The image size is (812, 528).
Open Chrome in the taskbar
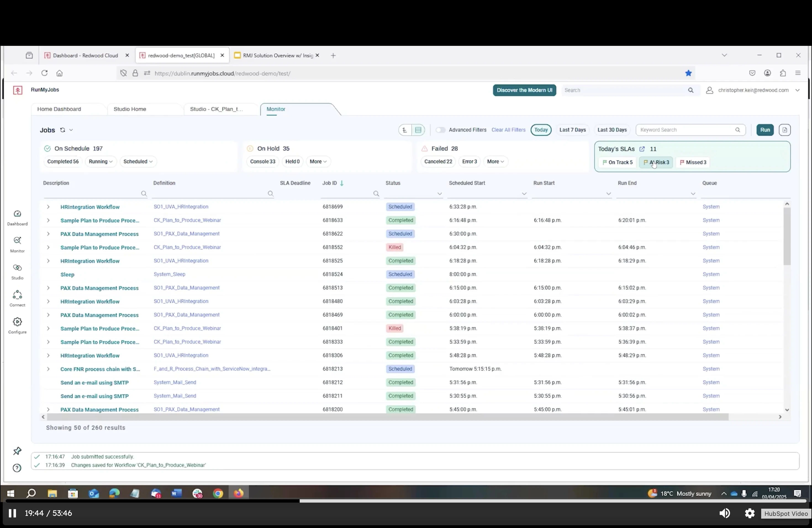point(218,493)
